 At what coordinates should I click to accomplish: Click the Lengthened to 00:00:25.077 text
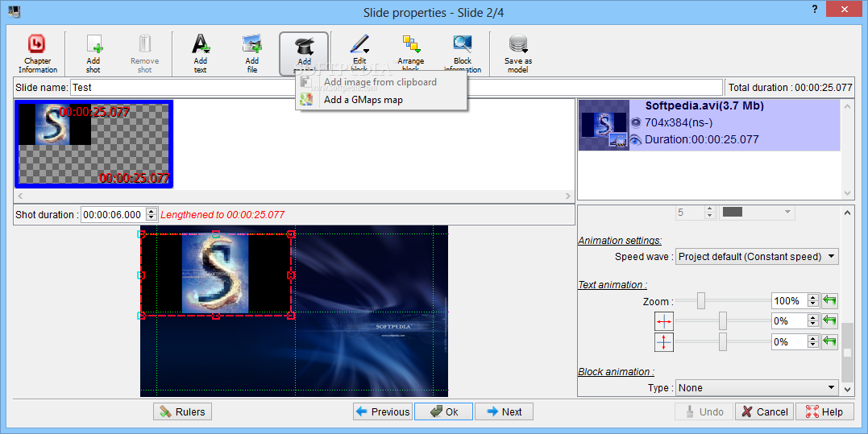coord(222,214)
